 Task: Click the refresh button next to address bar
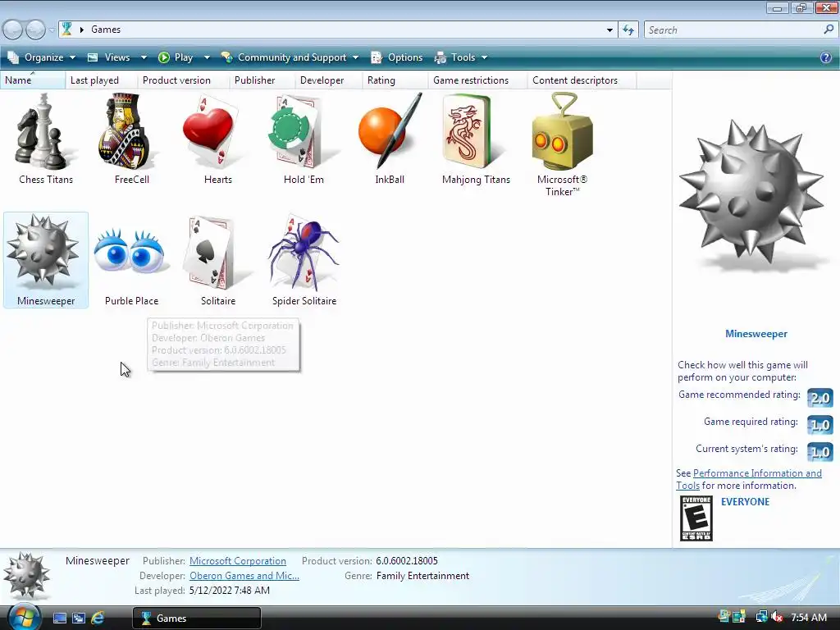628,30
